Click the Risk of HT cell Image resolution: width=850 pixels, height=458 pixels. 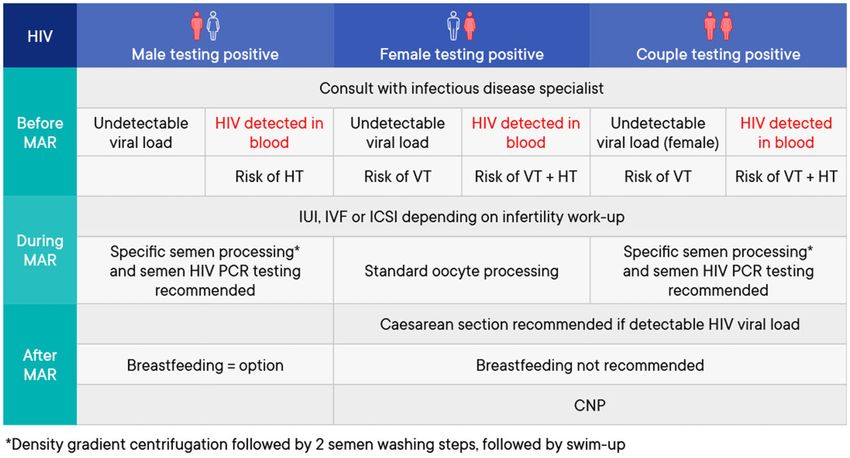click(269, 176)
